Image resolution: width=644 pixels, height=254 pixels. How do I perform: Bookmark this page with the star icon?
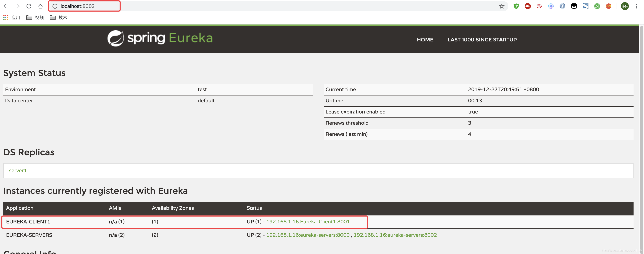pyautogui.click(x=501, y=6)
